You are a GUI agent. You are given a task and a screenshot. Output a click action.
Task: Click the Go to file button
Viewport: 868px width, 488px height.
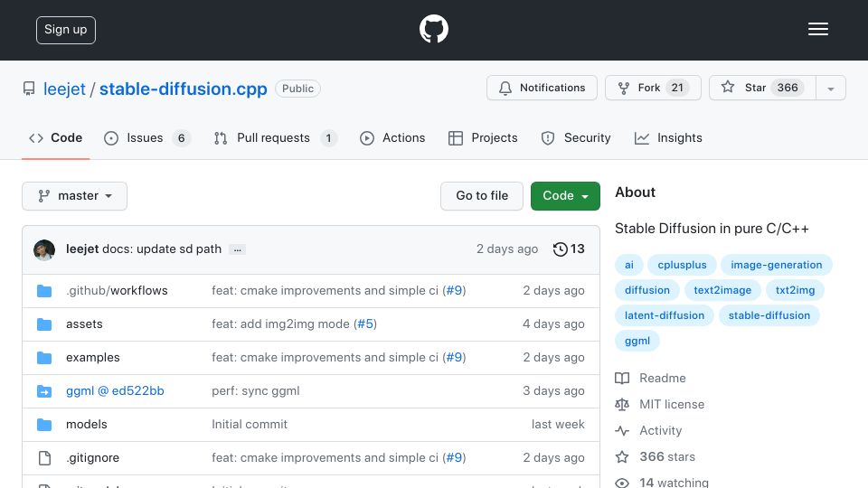[482, 196]
